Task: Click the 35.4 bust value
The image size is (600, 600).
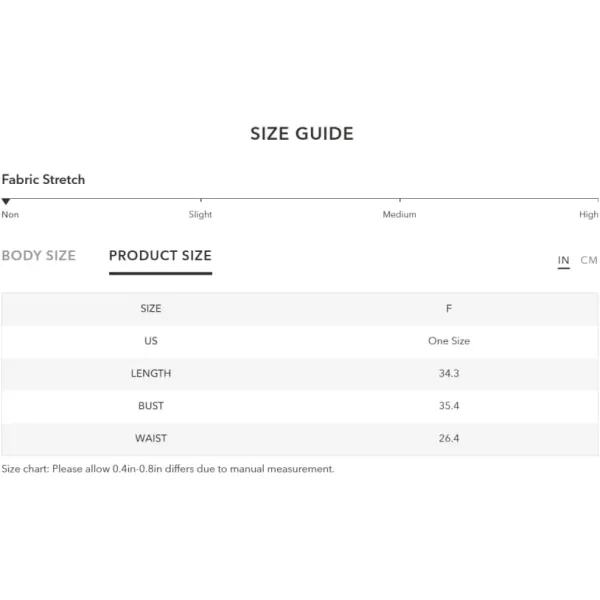Action: pos(449,406)
